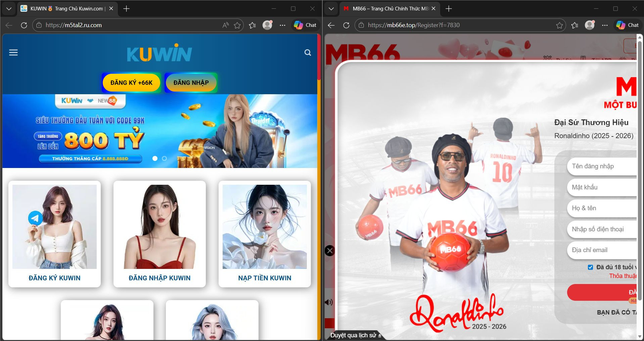Select the Họ & tên field
Viewport: 644px width, 341px height.
[602, 208]
